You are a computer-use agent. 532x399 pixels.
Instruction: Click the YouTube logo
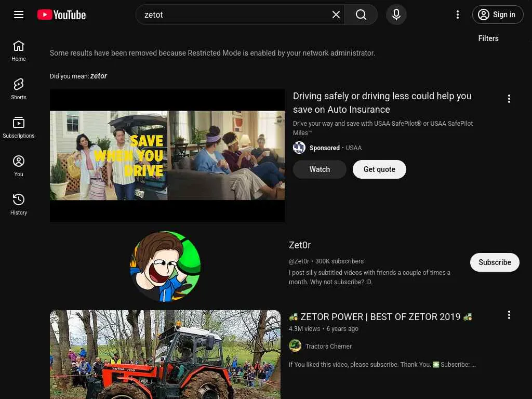click(61, 15)
